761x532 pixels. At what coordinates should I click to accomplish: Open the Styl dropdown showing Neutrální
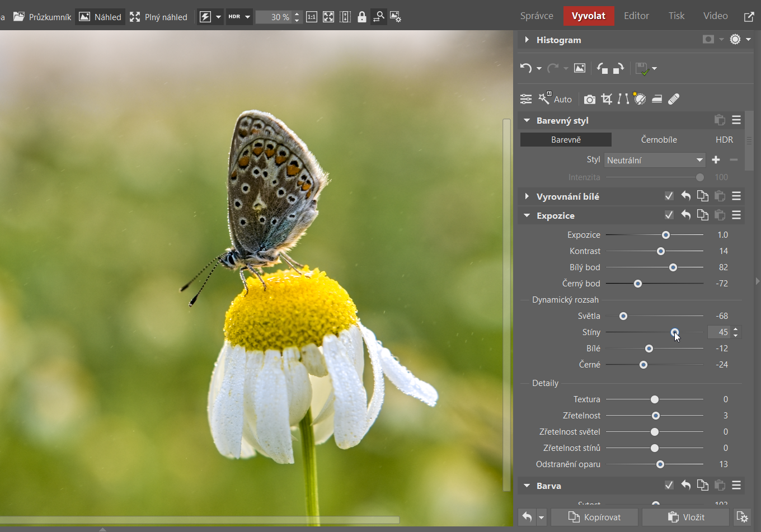tap(654, 160)
